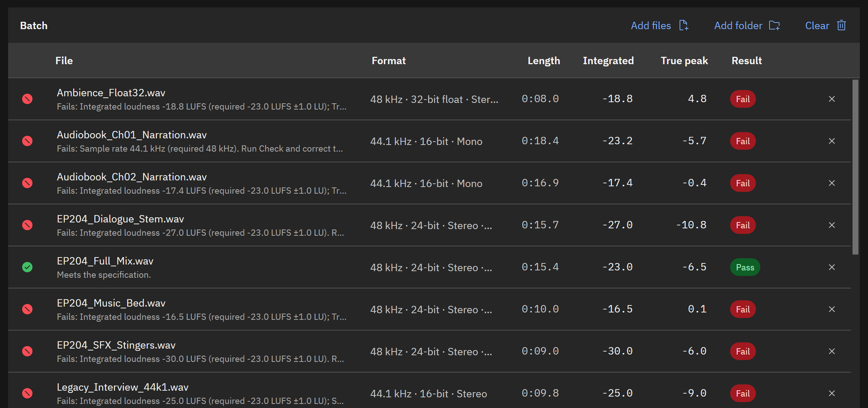Remove Ambience_Float32.wav from the batch
The height and width of the screenshot is (408, 868).
click(x=832, y=99)
